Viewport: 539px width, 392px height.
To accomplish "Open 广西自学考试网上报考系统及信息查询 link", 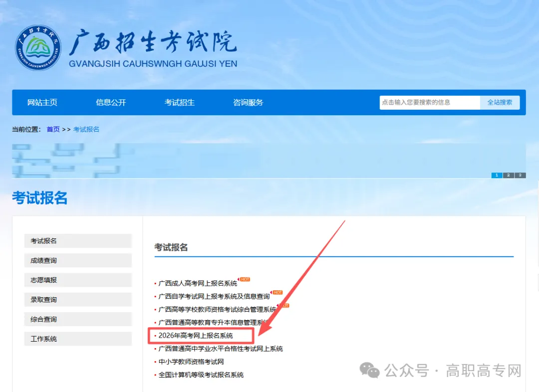I will pyautogui.click(x=214, y=296).
